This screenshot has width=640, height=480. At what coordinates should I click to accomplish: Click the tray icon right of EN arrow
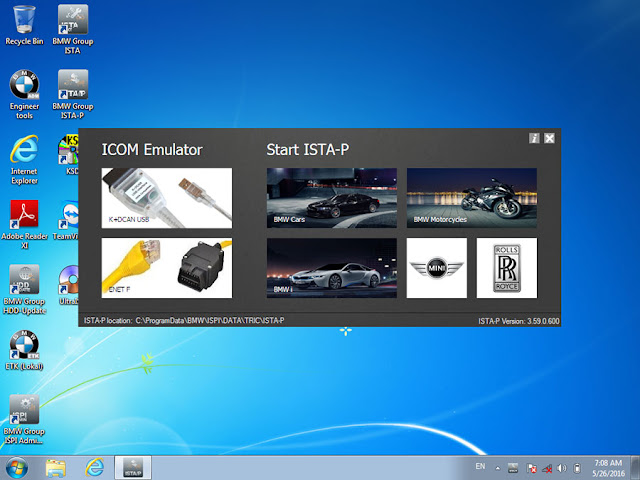pos(513,468)
